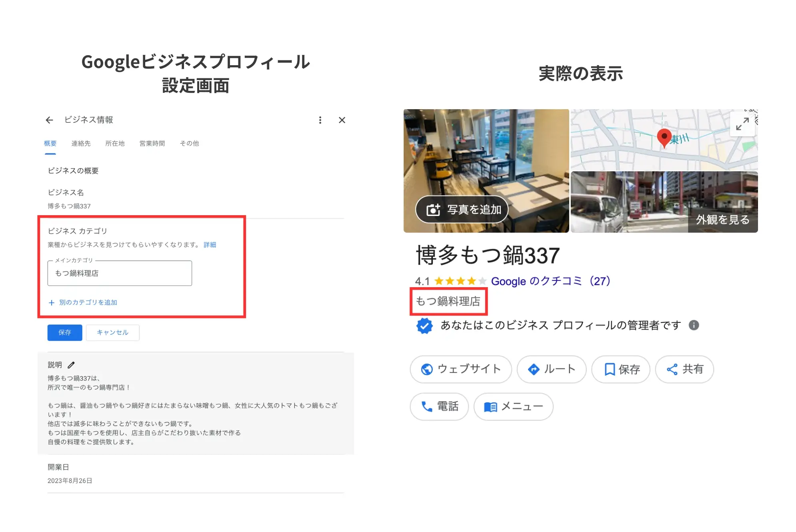796x532 pixels.
Task: Click the red map pin marker
Action: click(664, 138)
